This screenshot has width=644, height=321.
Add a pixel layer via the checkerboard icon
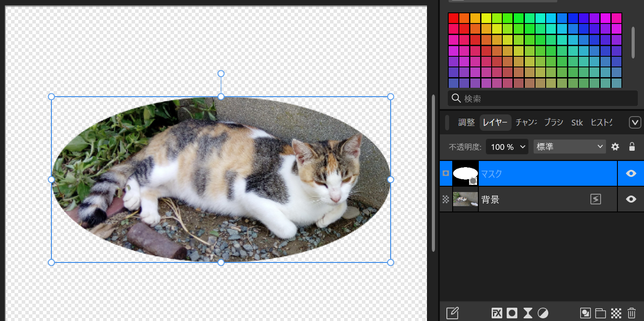(x=616, y=313)
